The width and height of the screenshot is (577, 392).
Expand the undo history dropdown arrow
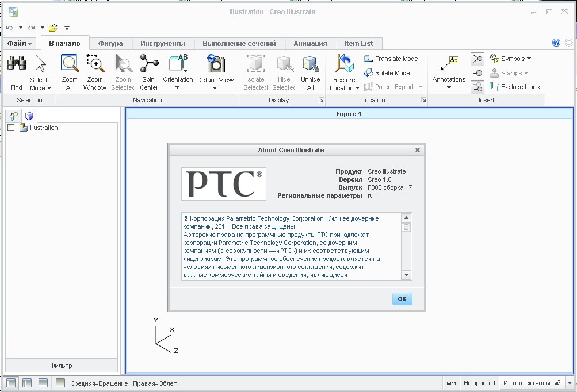(21, 28)
